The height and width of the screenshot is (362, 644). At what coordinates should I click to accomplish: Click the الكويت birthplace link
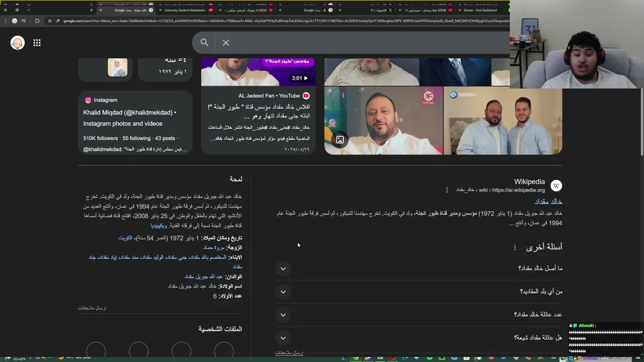click(125, 238)
